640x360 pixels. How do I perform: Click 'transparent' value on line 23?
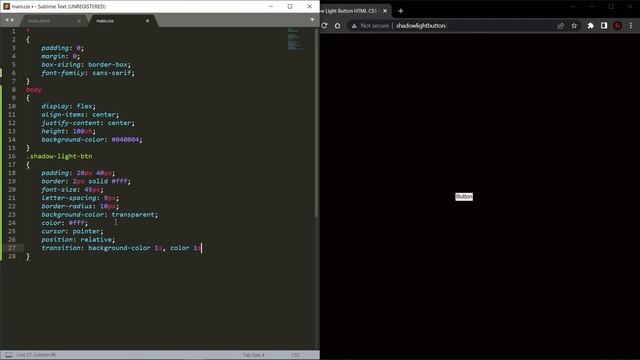point(133,215)
